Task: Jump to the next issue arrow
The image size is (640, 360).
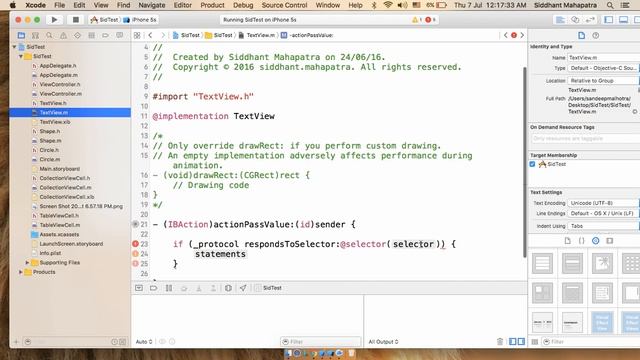Action: coord(522,36)
